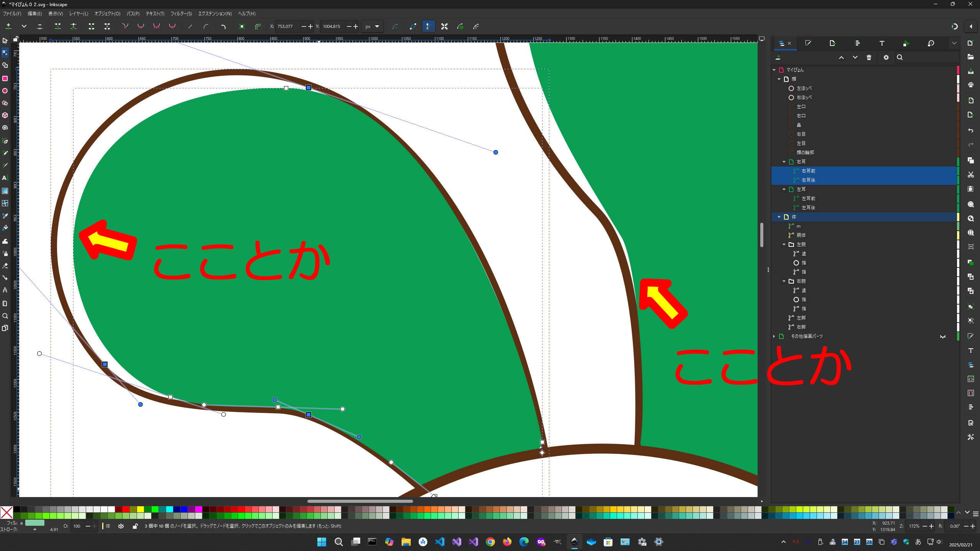Select the 左耳前 path in layers
This screenshot has height=551, width=980.
808,199
